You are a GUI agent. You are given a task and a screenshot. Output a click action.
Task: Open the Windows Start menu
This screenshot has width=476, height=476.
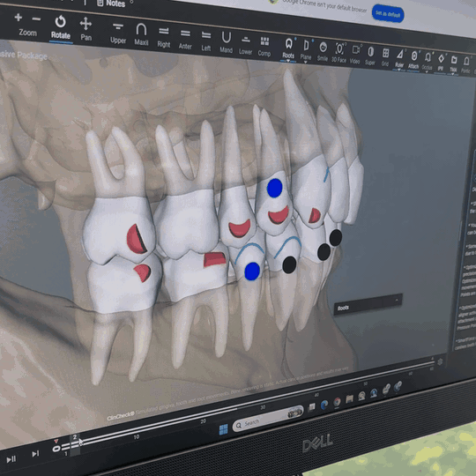(x=223, y=429)
